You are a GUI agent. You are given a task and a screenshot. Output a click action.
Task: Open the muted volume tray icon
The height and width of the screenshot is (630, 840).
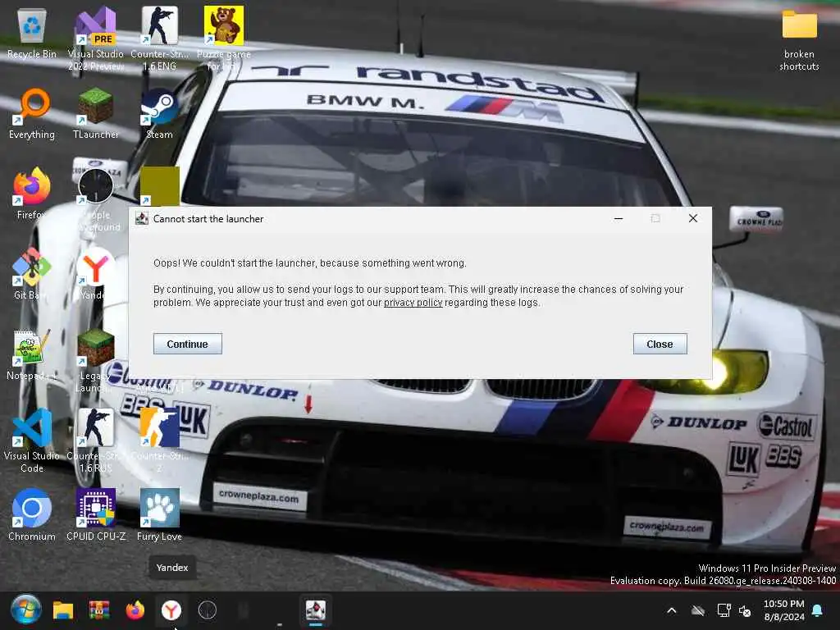(x=745, y=610)
